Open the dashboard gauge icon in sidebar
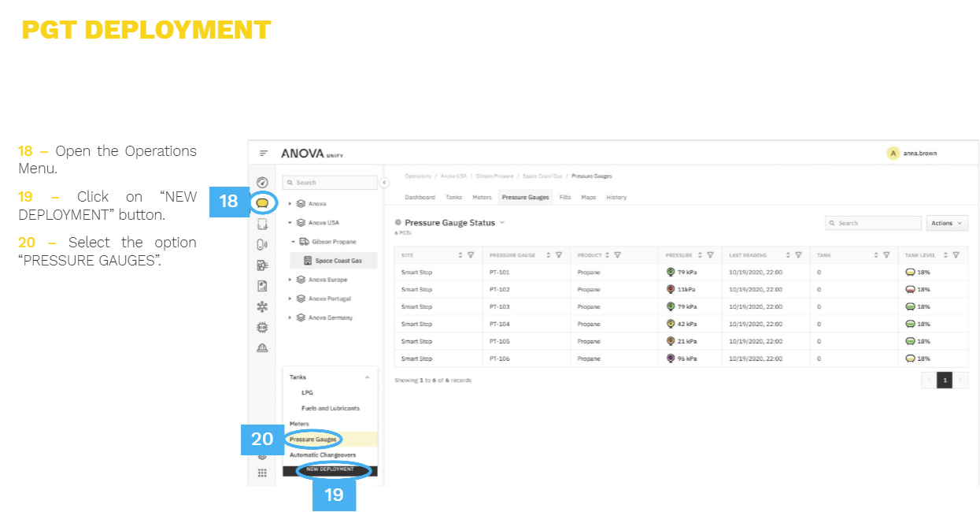Viewport: 980px width, 512px height. [263, 183]
